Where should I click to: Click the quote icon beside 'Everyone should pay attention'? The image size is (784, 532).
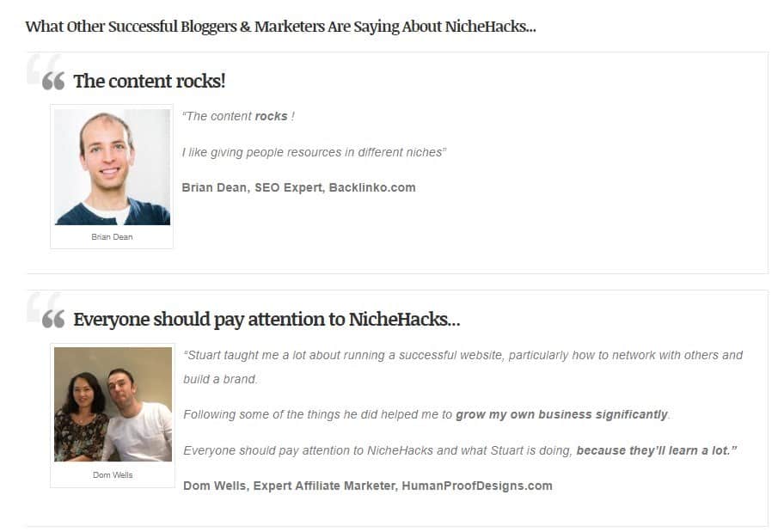(53, 319)
